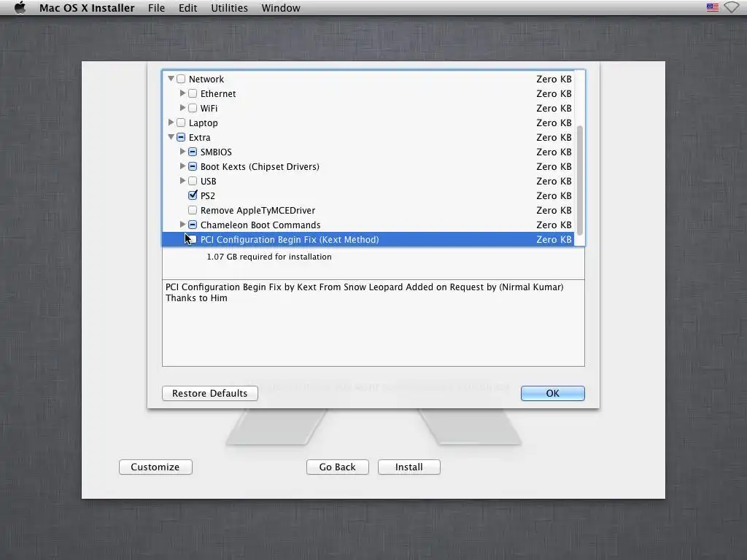Check the PCI Configuration Begin Fix checkbox

tap(193, 239)
